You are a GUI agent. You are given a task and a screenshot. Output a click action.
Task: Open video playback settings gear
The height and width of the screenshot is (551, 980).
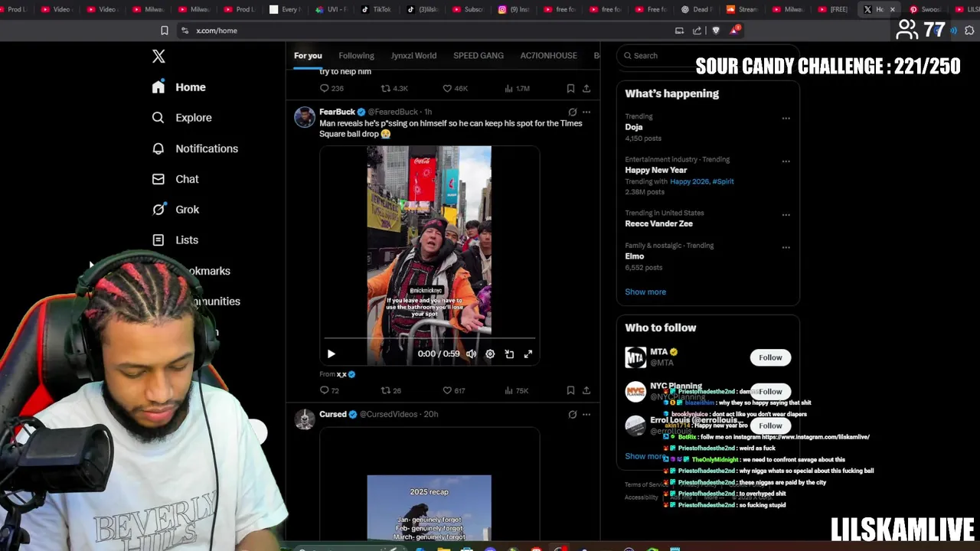click(x=490, y=354)
